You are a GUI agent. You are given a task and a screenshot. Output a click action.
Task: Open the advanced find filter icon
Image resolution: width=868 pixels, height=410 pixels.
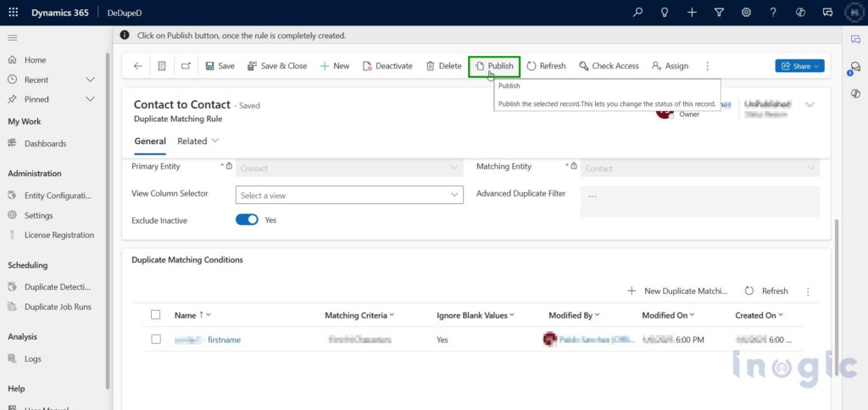pos(719,12)
